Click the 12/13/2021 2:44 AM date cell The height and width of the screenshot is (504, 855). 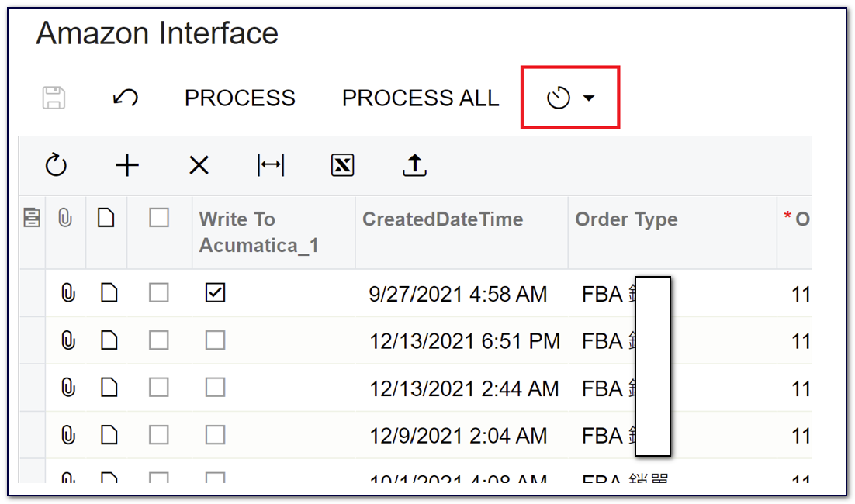click(464, 388)
